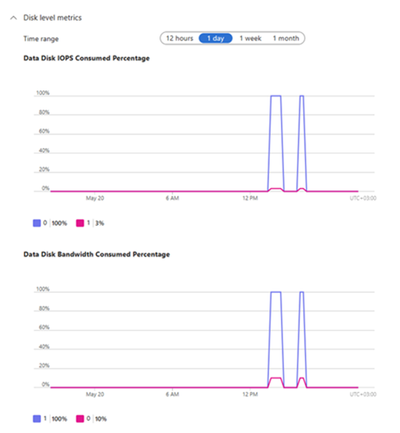The image size is (400, 433).
Task: Click the May 20 marker on IOPS chart axis
Action: pyautogui.click(x=95, y=198)
